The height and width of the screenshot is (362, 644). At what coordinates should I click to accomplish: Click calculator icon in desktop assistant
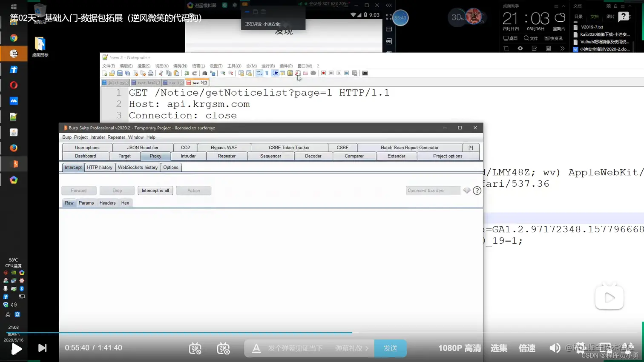[548, 48]
